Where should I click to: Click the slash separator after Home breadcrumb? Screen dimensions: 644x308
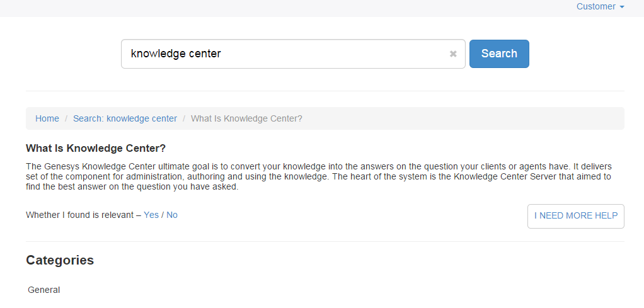[x=66, y=118]
